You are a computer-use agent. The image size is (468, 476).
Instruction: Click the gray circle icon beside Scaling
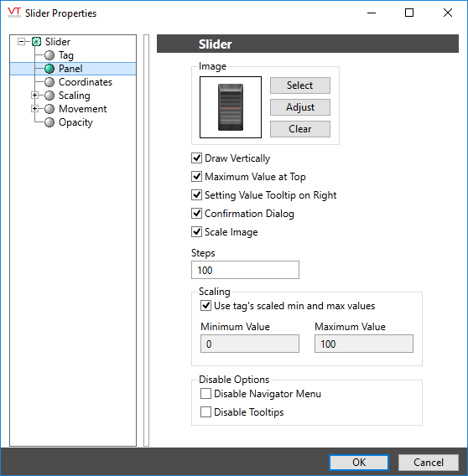pyautogui.click(x=49, y=96)
